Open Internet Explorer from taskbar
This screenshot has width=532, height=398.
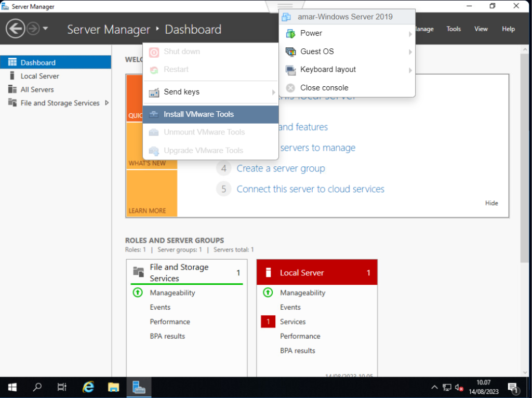tap(89, 387)
